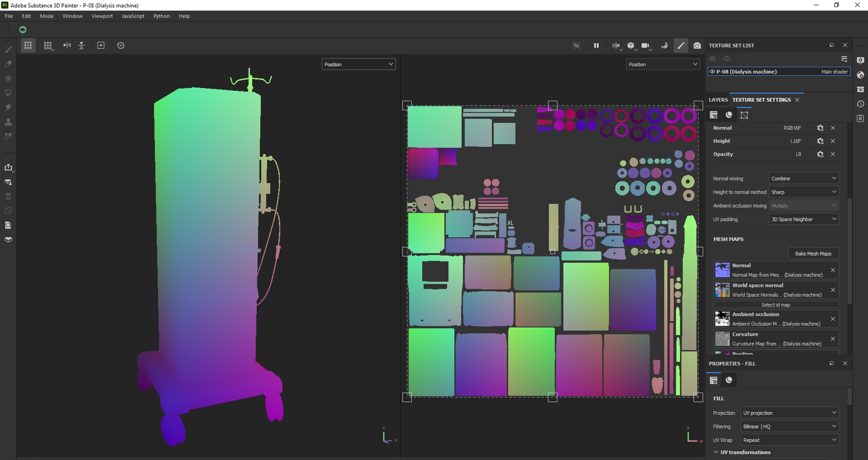The width and height of the screenshot is (868, 460).
Task: Open the Filtering Bilinear HQ dropdown
Action: [x=790, y=426]
